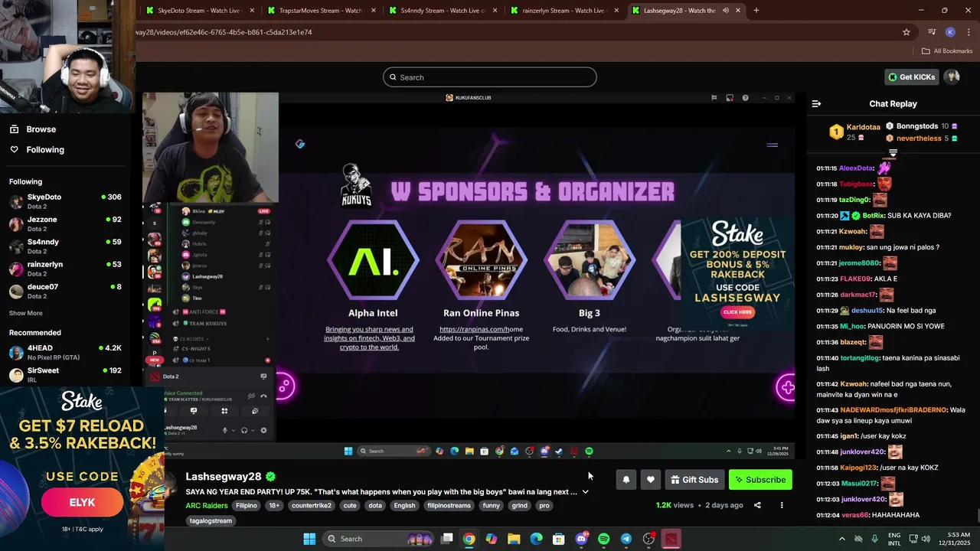Click the Kick Search input field
Screen dimensions: 980x551
click(x=490, y=77)
